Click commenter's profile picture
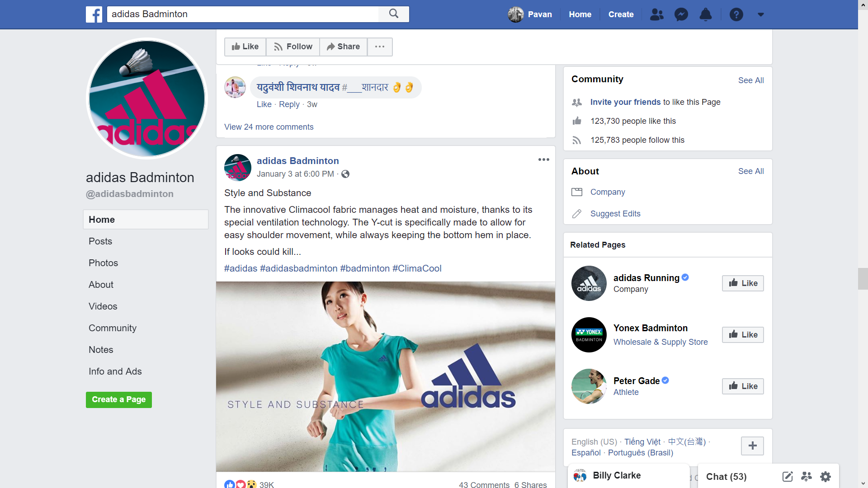This screenshot has height=488, width=868. [235, 87]
